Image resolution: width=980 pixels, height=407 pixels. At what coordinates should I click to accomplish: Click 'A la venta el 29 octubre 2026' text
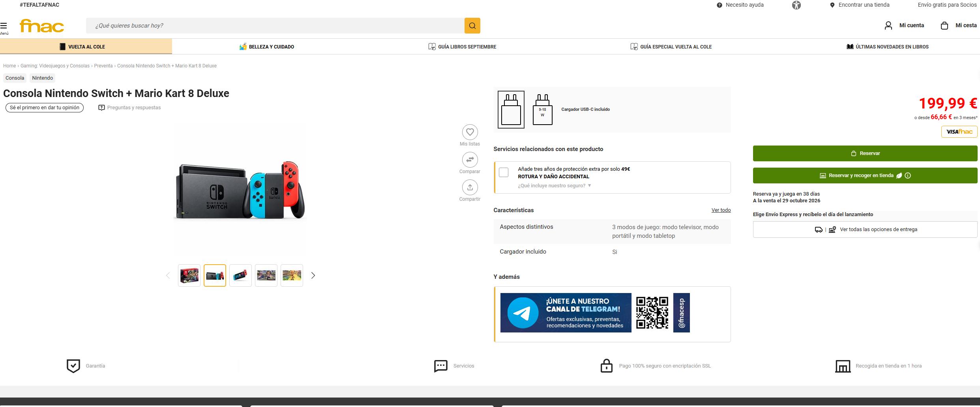pyautogui.click(x=787, y=201)
